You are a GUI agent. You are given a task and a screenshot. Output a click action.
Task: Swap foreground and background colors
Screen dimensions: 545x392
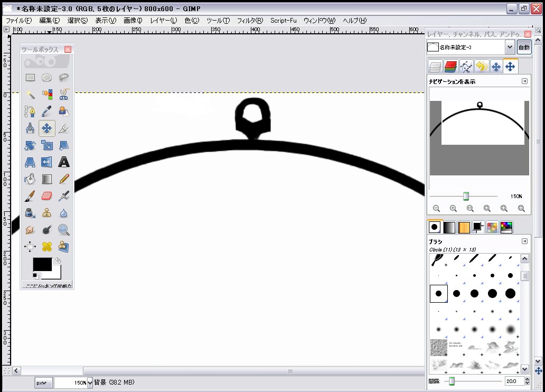[58, 260]
